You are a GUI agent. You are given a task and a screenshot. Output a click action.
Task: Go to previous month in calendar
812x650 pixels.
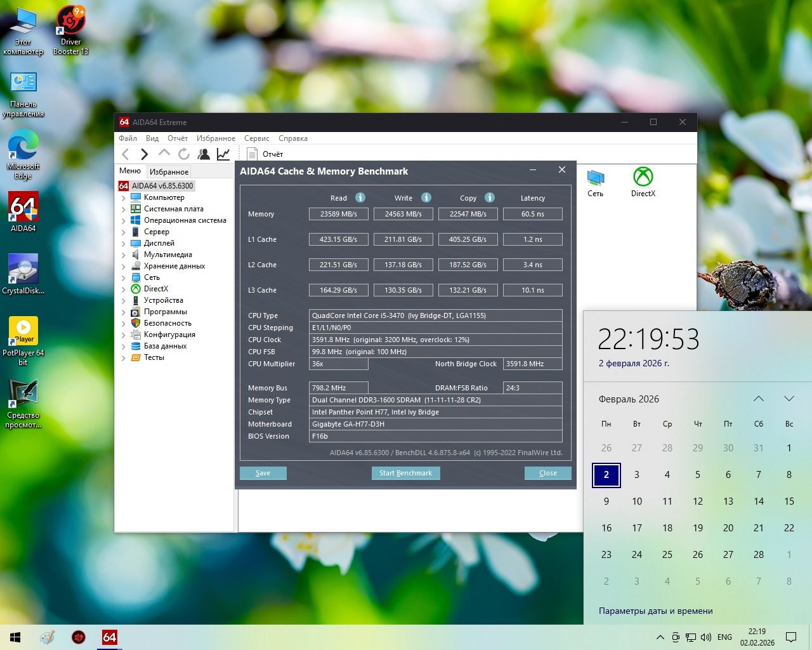(x=759, y=399)
